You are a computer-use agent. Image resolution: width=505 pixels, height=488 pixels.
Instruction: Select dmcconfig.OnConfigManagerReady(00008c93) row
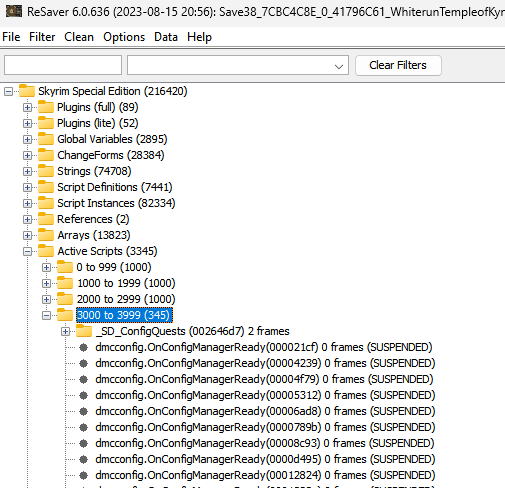[265, 443]
